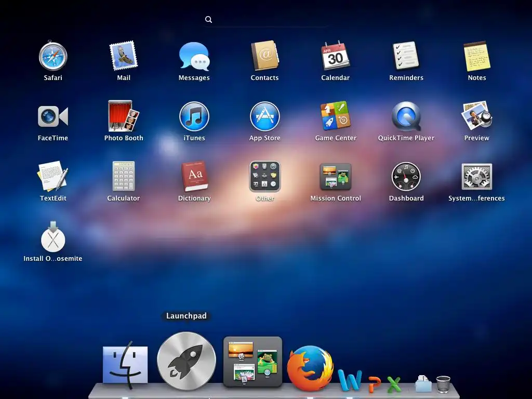This screenshot has width=532, height=399.
Task: Launch Firefox from the Dock
Action: tap(310, 368)
